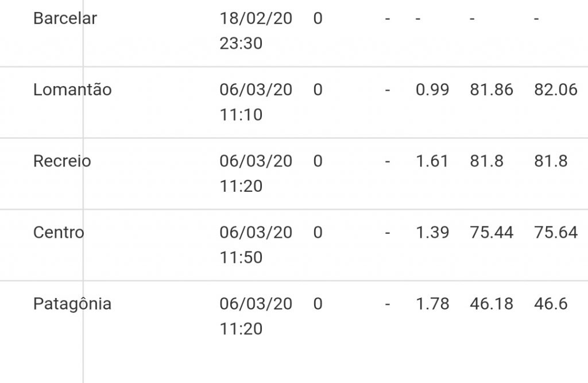This screenshot has height=383, width=588.
Task: Select the Barcelar station name
Action: pyautogui.click(x=65, y=18)
